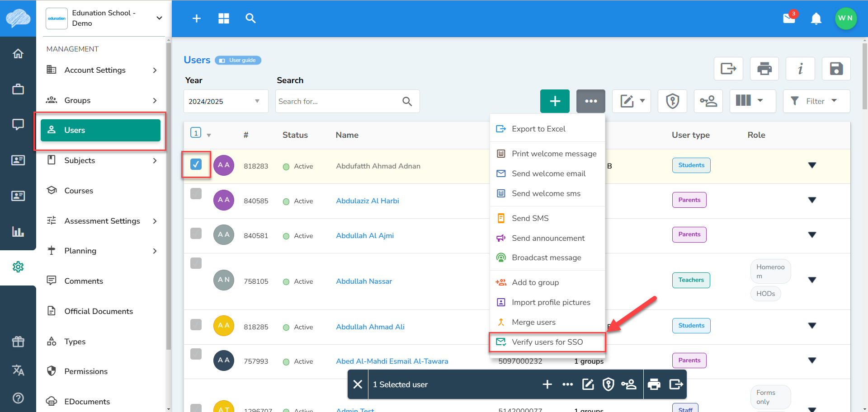The width and height of the screenshot is (868, 412).
Task: Open the gift box icon in left rail
Action: click(18, 342)
